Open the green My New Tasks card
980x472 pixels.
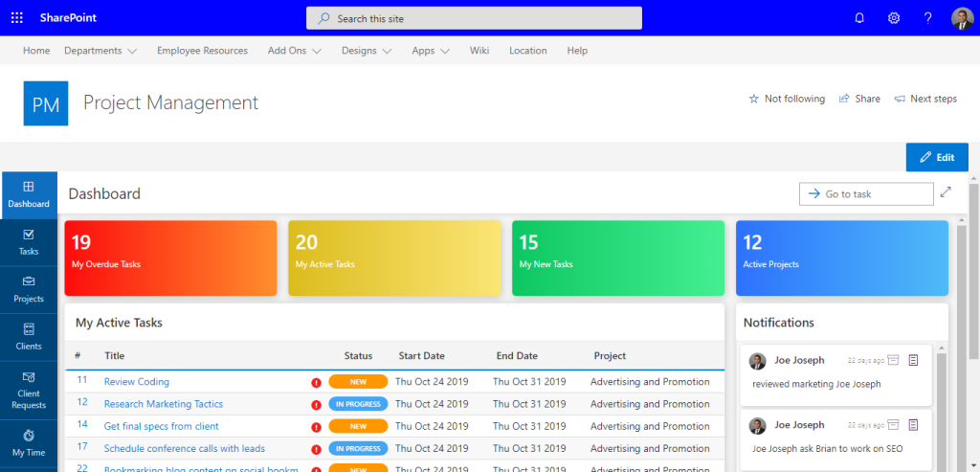618,258
